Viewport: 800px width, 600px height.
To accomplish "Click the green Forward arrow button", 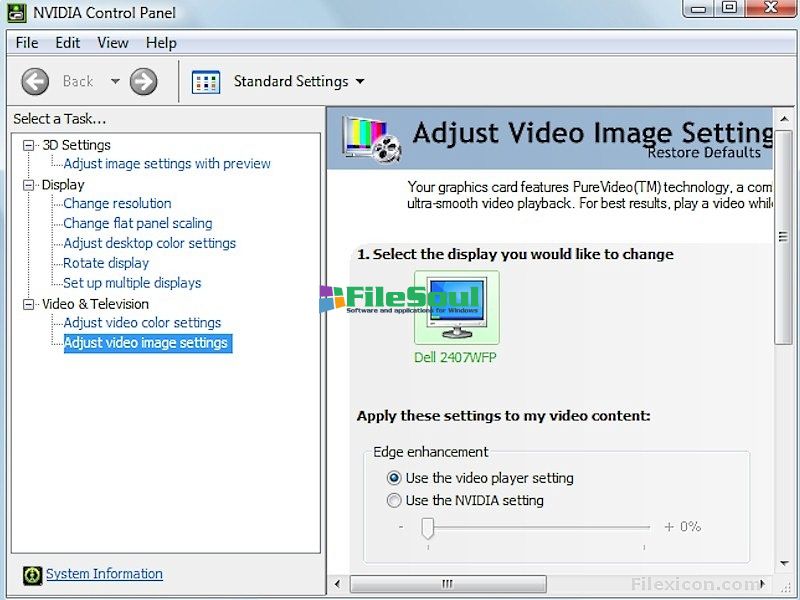I will click(x=144, y=81).
